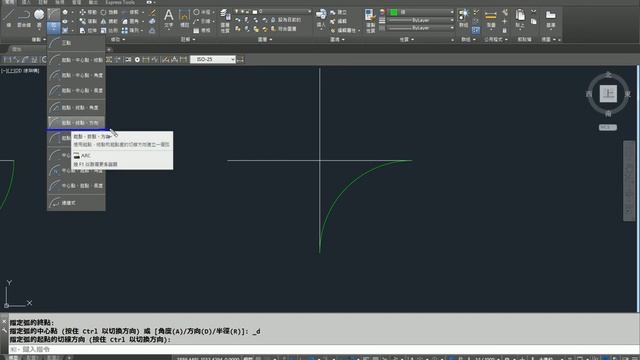640x360 pixels.
Task: Choose Continue arc option at list bottom
Action: 76,202
